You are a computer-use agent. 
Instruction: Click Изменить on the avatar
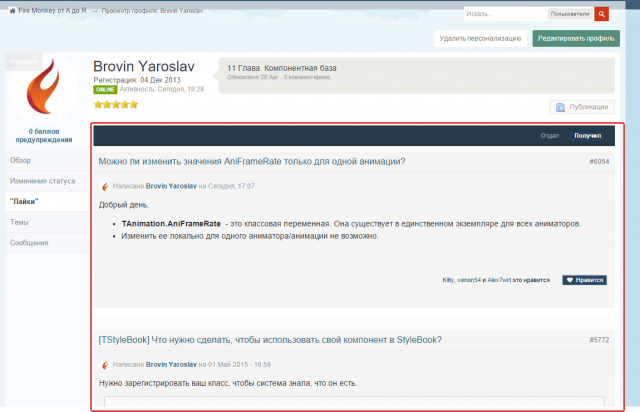point(24,62)
